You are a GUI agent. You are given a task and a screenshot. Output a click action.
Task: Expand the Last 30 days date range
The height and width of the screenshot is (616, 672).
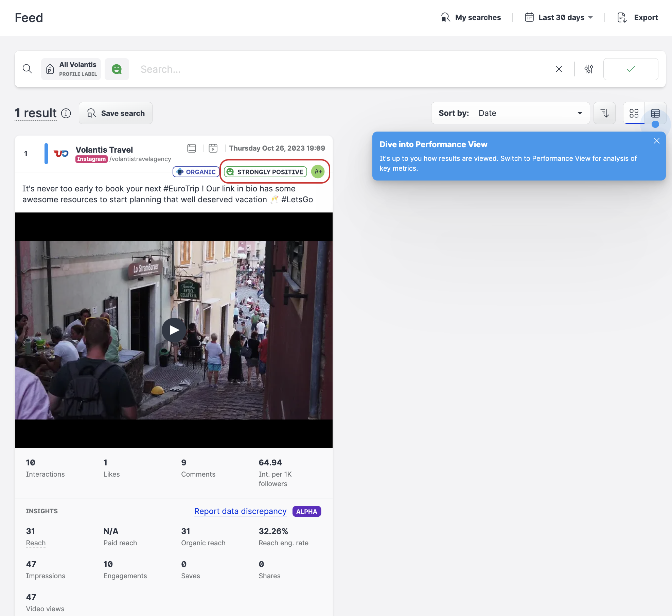(559, 17)
